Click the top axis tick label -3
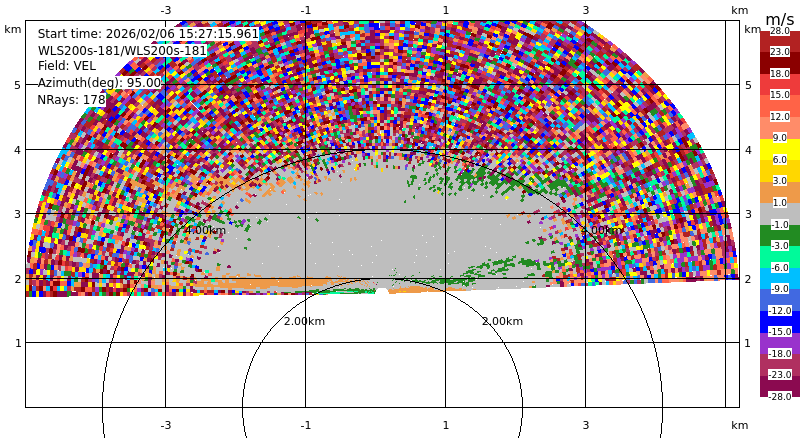 165,10
